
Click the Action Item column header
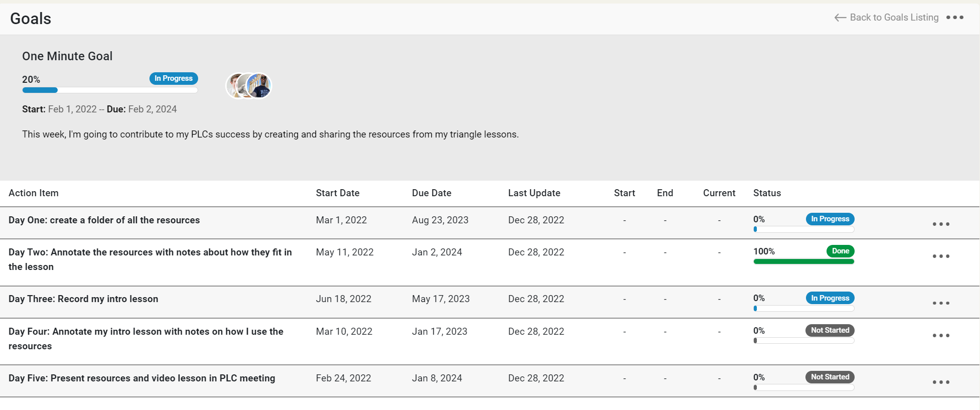coord(34,193)
